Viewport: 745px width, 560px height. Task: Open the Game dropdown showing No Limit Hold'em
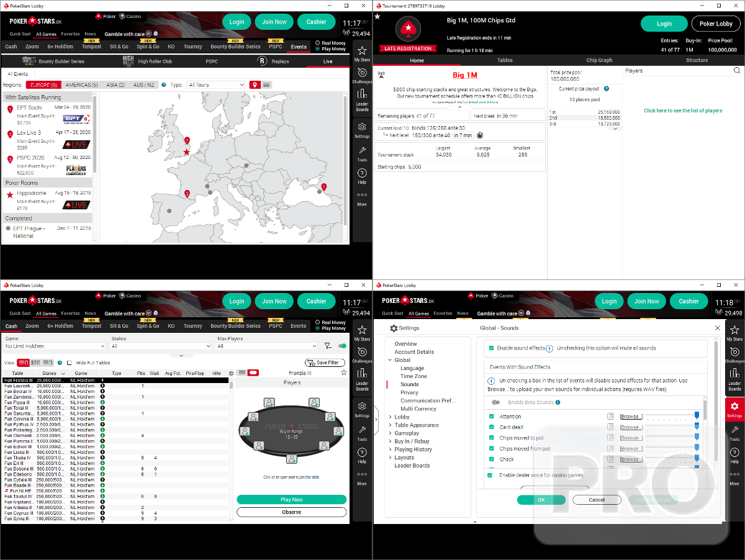(x=55, y=346)
